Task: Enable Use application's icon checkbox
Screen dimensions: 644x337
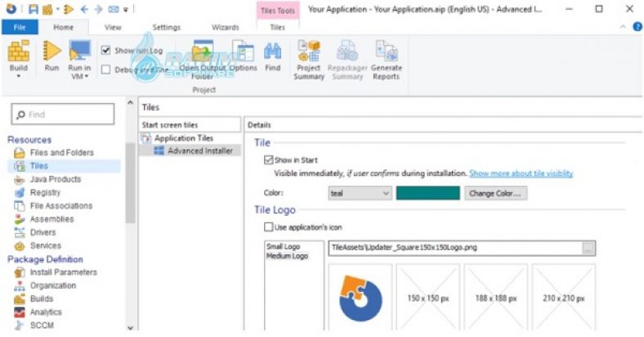Action: 269,227
